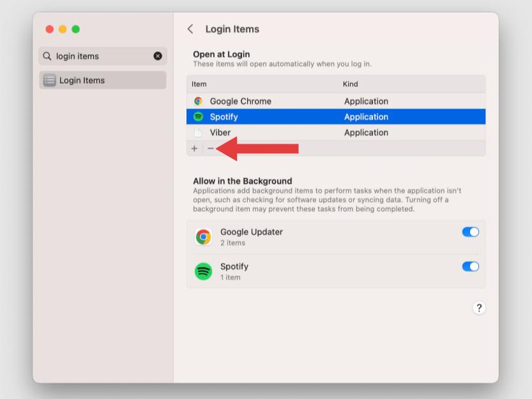Minimize the window with the yellow button
Screen dimensions: 532x399
63,29
